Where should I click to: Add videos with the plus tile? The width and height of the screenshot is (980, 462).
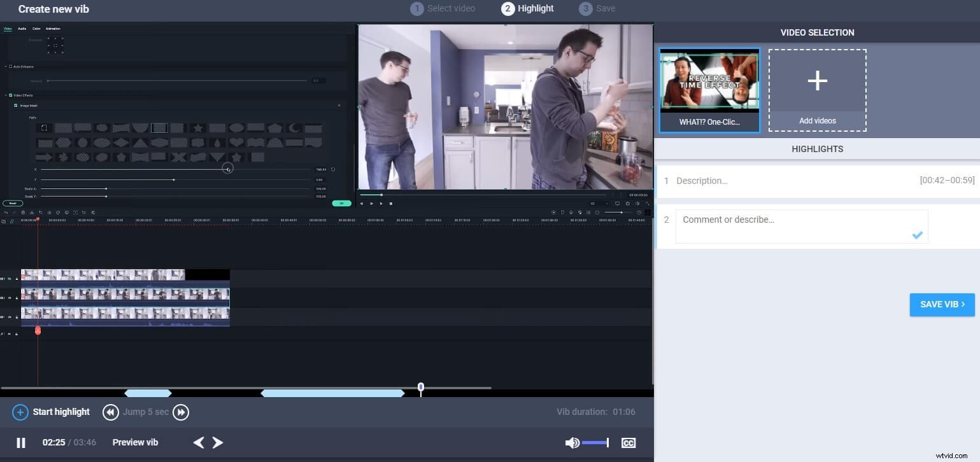pos(818,90)
